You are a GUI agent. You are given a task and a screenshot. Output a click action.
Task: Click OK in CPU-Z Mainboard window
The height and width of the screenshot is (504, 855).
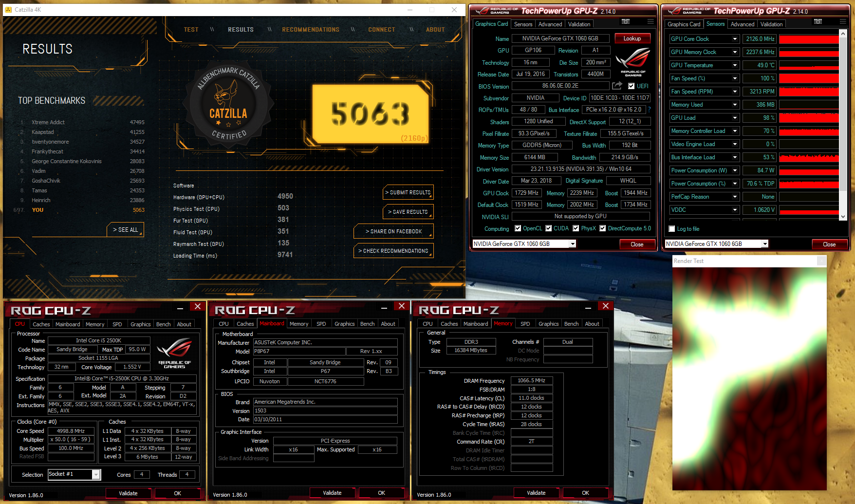pyautogui.click(x=381, y=493)
